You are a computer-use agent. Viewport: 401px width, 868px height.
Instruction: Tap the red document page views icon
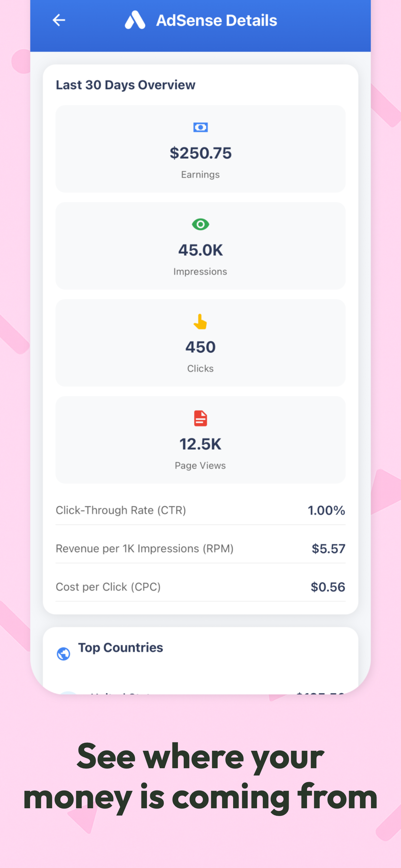[200, 418]
